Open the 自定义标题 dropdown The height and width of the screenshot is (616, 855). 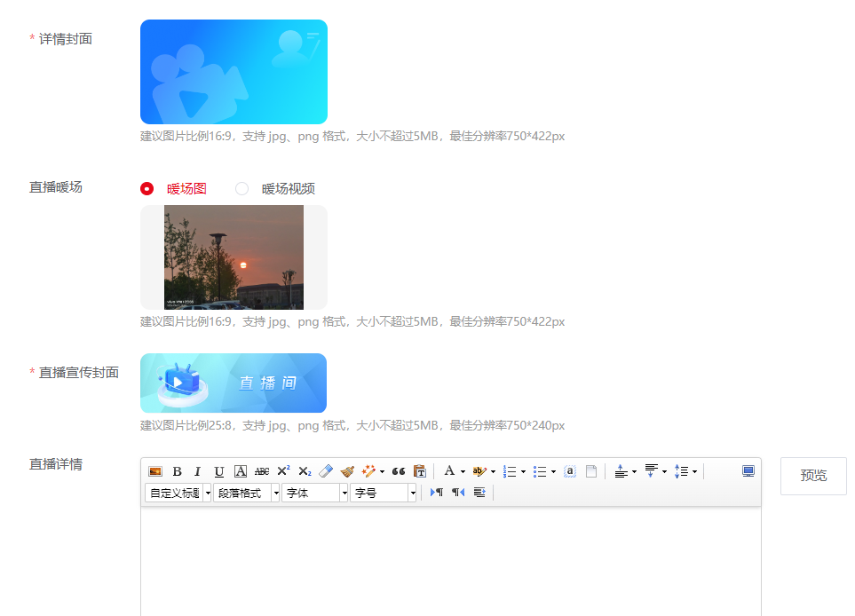coord(178,493)
